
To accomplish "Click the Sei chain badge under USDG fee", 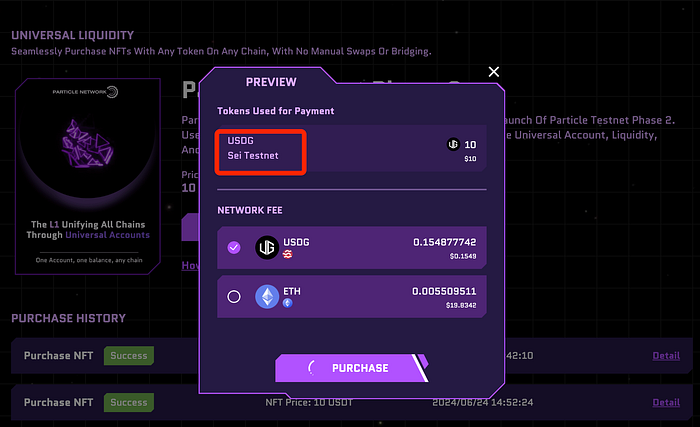I will tap(289, 256).
